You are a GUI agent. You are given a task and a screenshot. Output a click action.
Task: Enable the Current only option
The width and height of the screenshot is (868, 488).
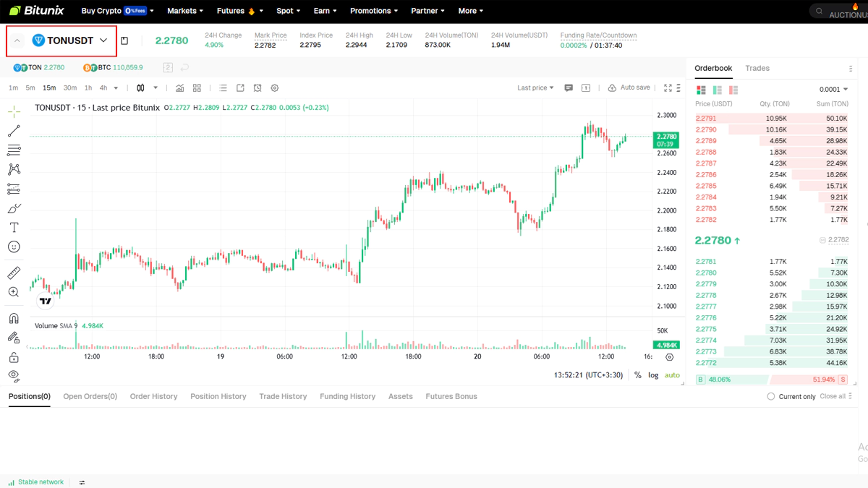tap(771, 396)
